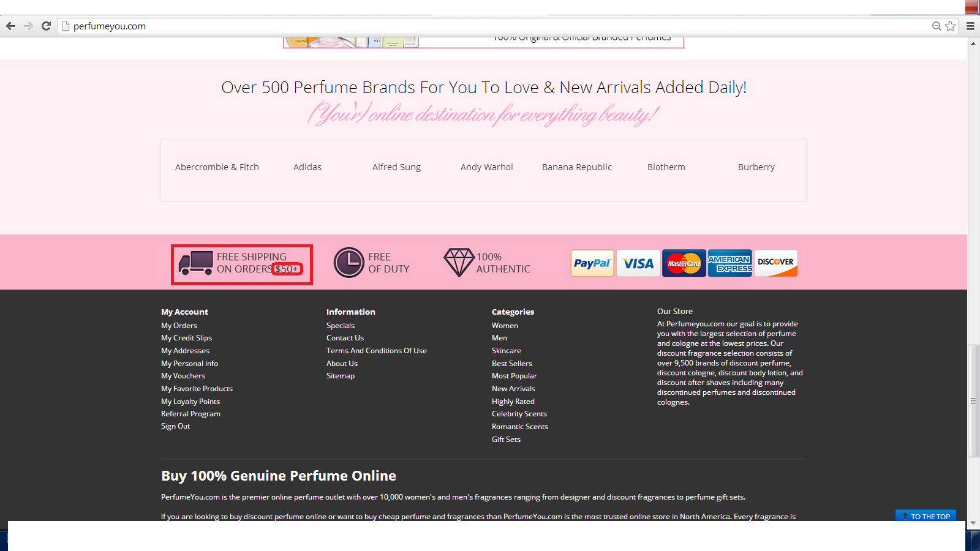Browse the New Arrivals category
This screenshot has width=980, height=551.
point(513,389)
